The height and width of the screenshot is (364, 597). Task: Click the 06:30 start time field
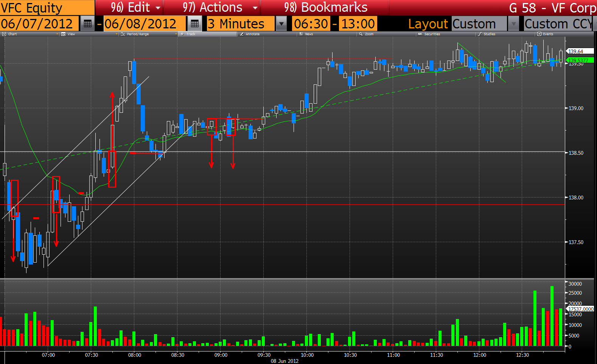tap(311, 24)
